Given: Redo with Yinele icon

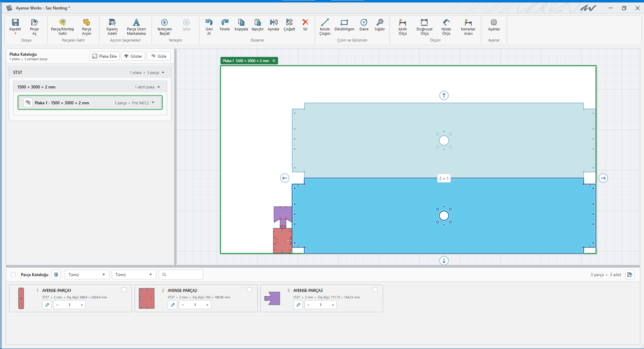Looking at the screenshot, I should 225,22.
